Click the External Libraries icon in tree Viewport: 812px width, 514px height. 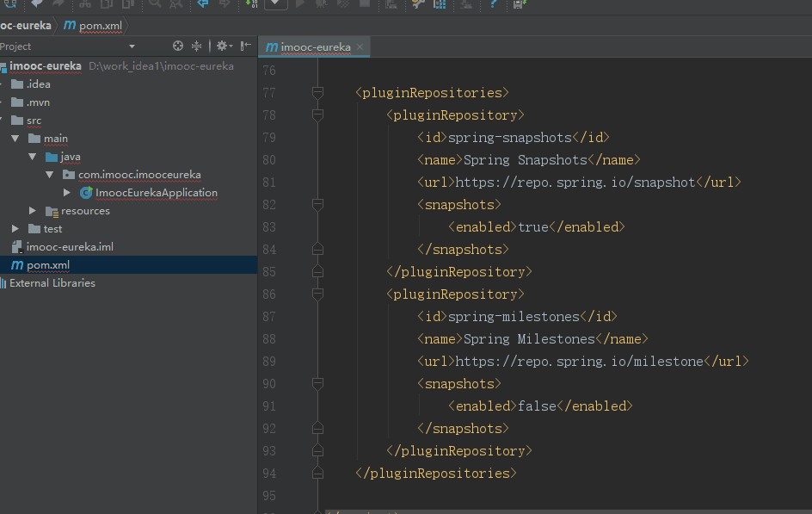3,283
